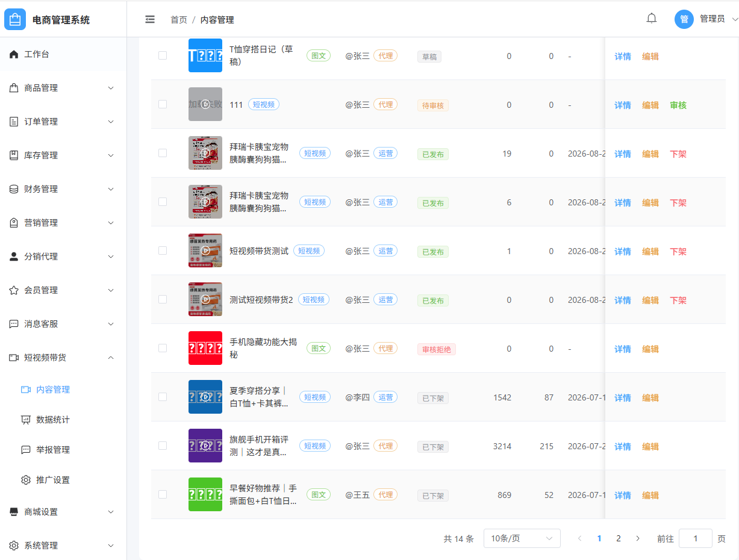Expand 财务管理 submenu chevron

[111, 189]
